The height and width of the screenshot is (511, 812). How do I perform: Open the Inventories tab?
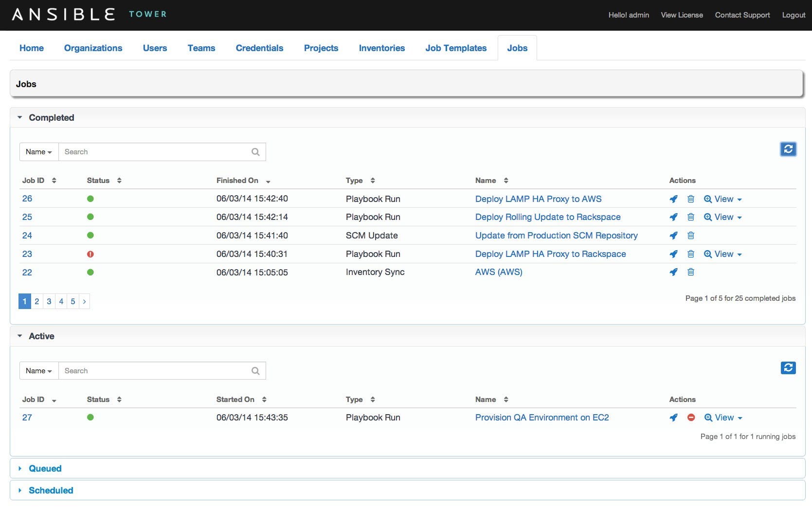click(382, 48)
